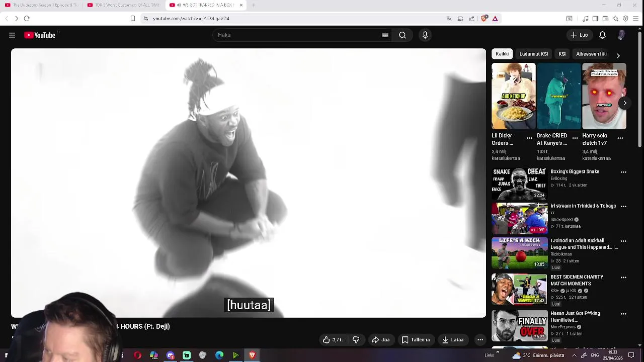Open options for irl stream Trinidad video
The height and width of the screenshot is (362, 644).
click(x=623, y=206)
